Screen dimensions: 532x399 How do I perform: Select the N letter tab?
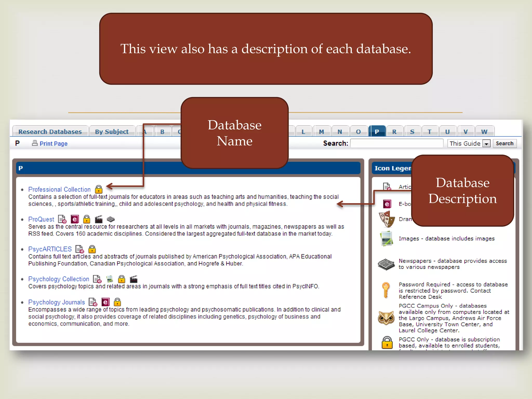tap(340, 131)
